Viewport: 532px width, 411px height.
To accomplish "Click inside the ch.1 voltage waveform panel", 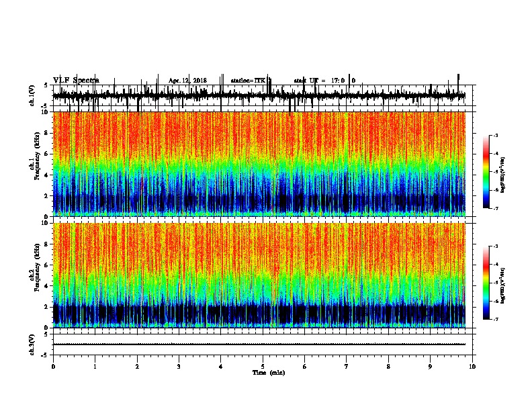I will (x=263, y=95).
